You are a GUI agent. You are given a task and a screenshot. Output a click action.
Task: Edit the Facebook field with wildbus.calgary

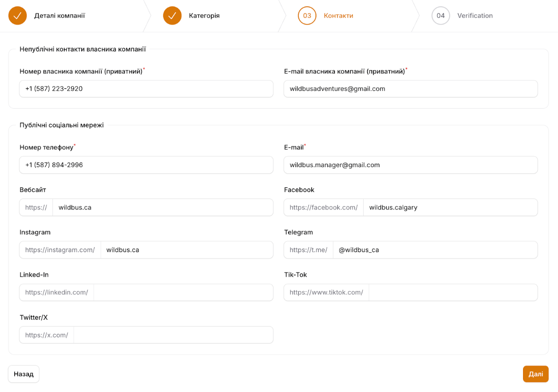(x=450, y=207)
